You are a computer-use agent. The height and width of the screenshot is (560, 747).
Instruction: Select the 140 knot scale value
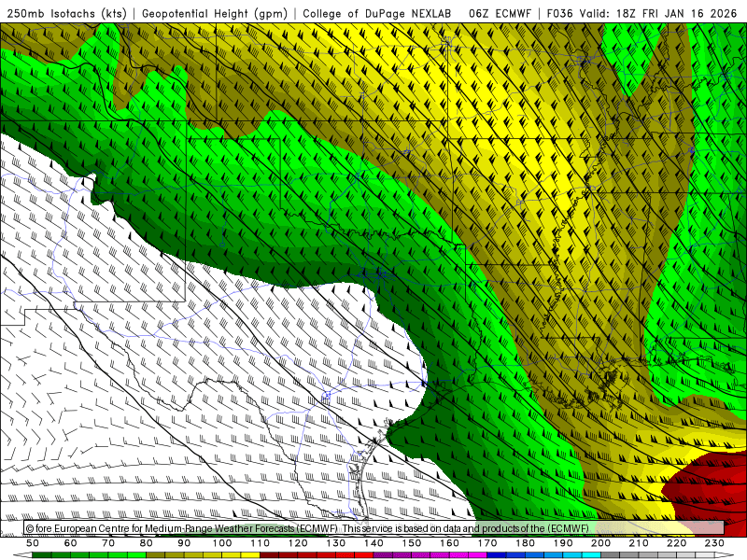tap(373, 543)
